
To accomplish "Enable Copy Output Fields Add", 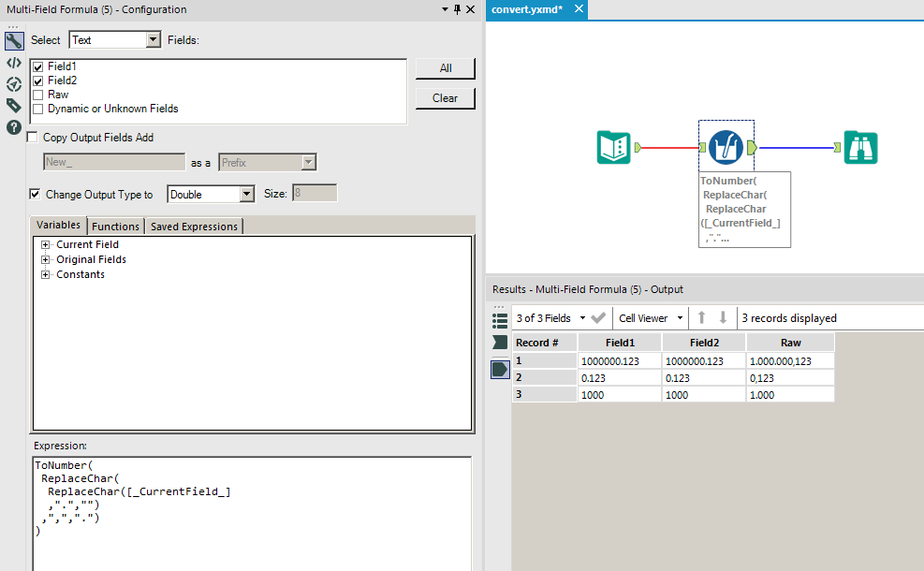I will 32,136.
